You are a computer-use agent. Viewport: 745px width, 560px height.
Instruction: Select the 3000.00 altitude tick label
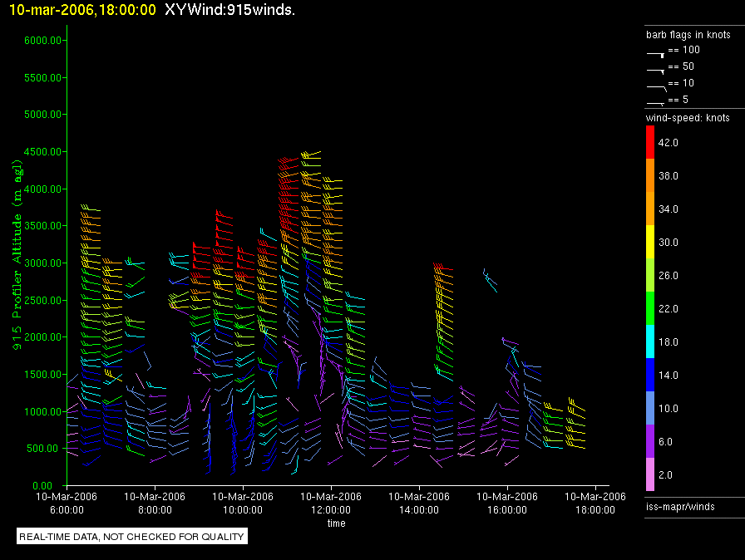(x=42, y=263)
